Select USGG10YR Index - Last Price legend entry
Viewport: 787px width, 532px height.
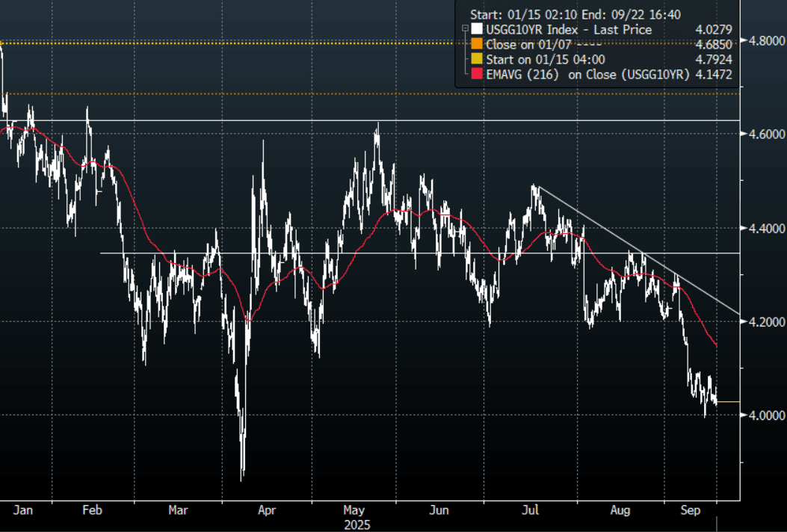[569, 30]
